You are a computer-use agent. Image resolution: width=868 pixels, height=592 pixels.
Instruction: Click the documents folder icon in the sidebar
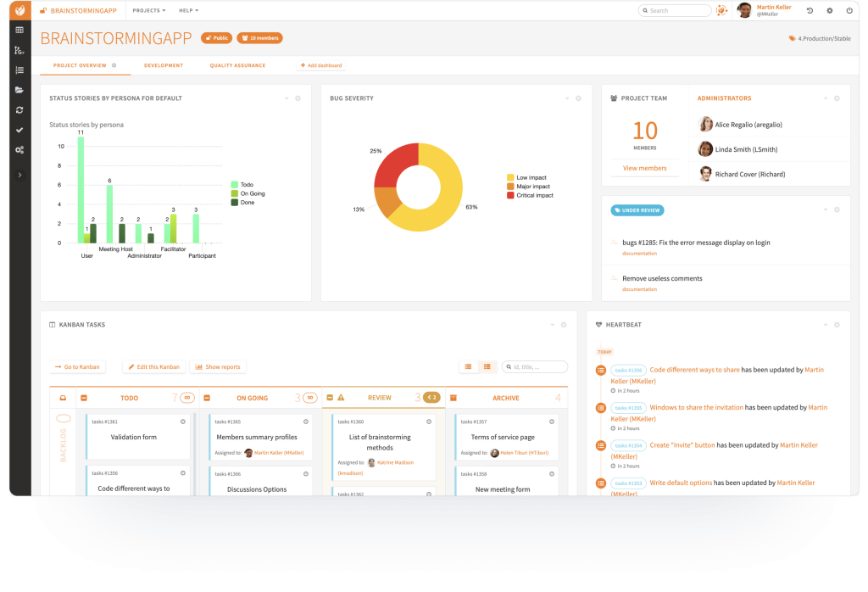[x=19, y=88]
